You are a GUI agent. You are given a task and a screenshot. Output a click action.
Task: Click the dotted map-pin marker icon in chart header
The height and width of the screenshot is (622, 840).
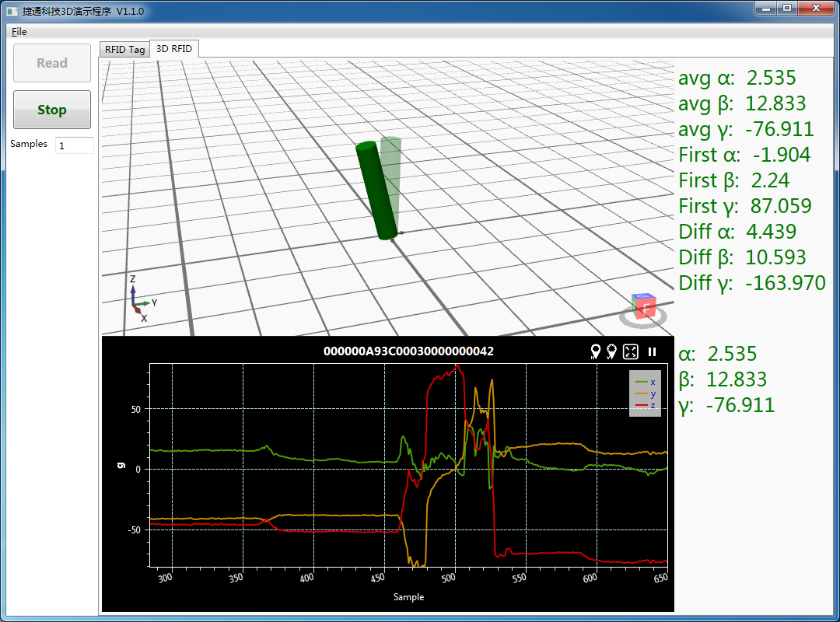(x=612, y=352)
